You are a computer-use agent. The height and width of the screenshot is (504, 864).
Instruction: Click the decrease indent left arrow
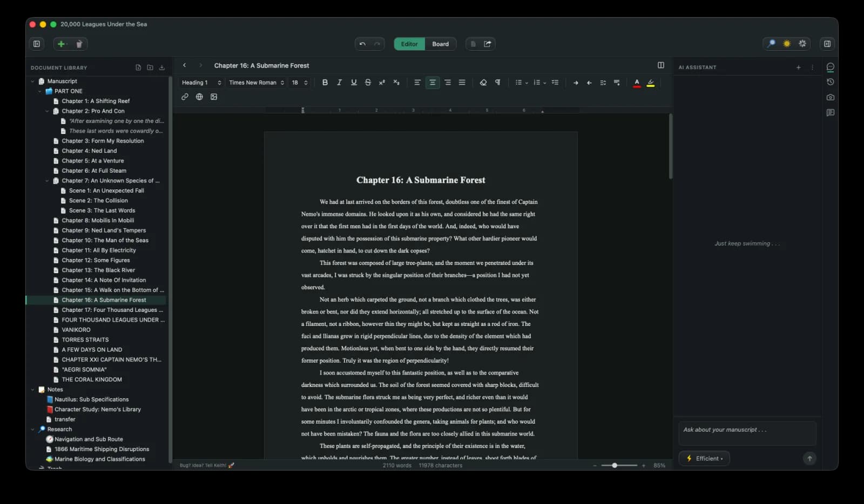[589, 83]
